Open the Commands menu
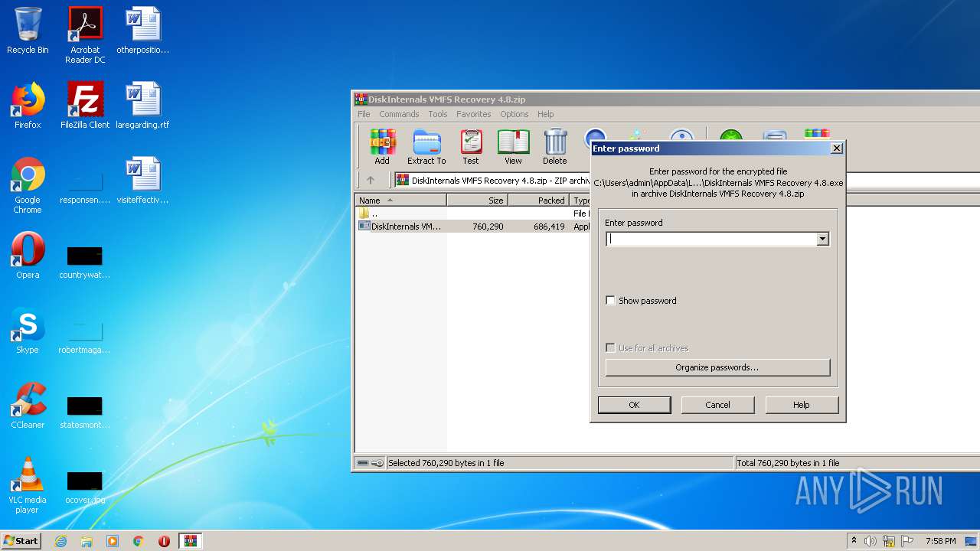Viewport: 980px width, 551px height. pos(399,114)
